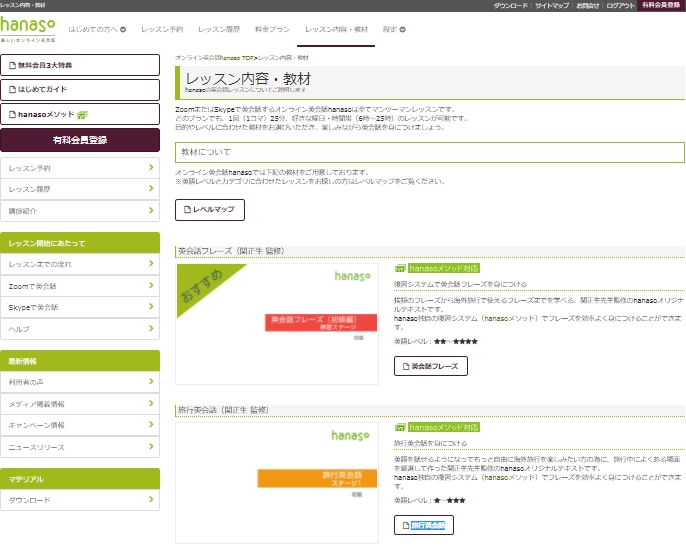
Task: Go to レッスン予約 in top navigation
Action: pyautogui.click(x=162, y=29)
